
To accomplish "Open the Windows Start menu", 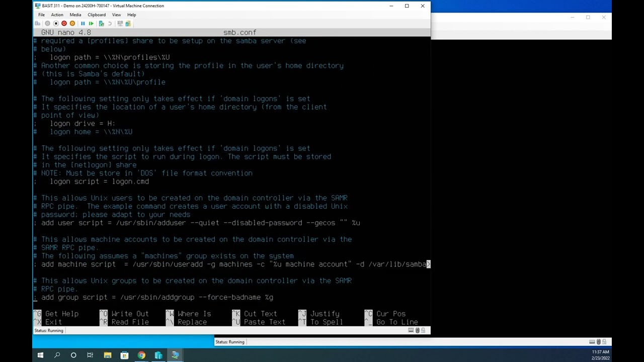I will [40, 355].
